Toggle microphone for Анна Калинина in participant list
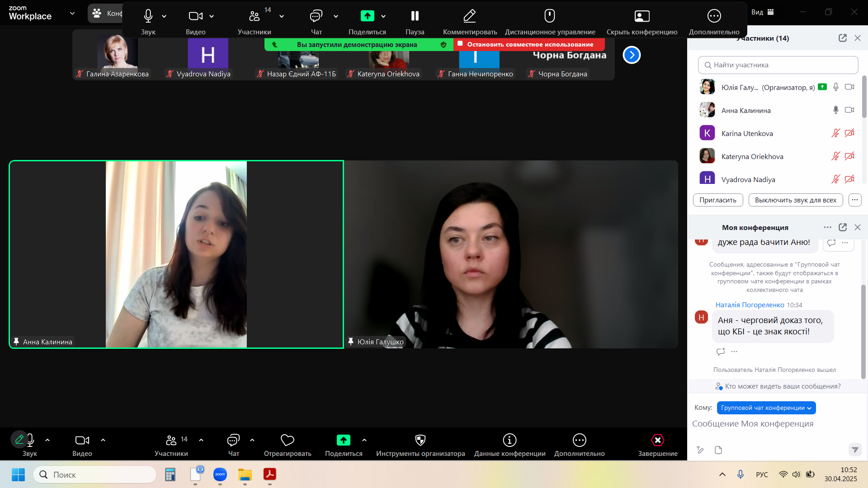 coord(836,110)
